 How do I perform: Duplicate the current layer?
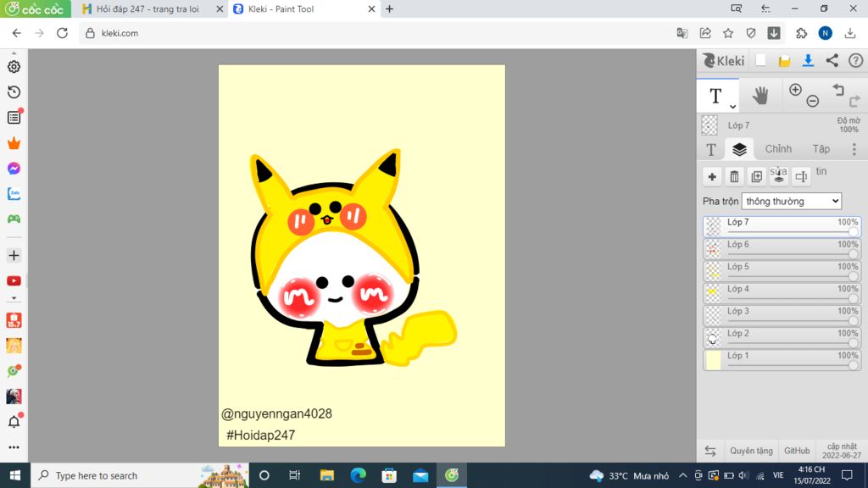[x=757, y=177]
